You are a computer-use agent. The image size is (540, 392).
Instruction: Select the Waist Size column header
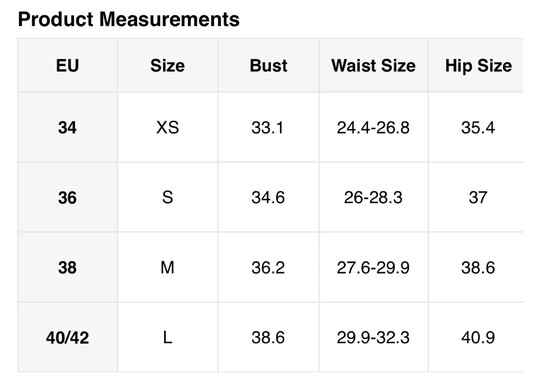pos(373,66)
